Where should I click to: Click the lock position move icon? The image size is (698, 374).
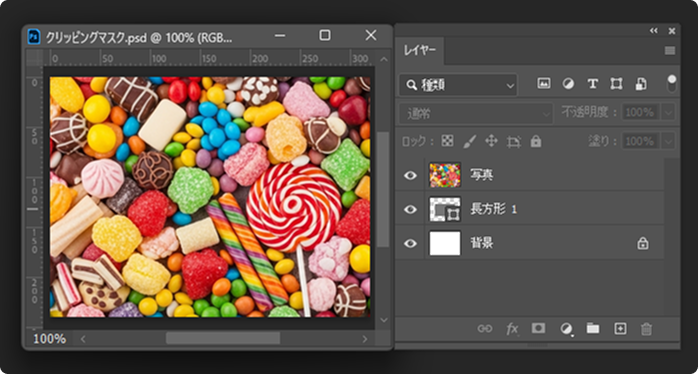pyautogui.click(x=491, y=142)
